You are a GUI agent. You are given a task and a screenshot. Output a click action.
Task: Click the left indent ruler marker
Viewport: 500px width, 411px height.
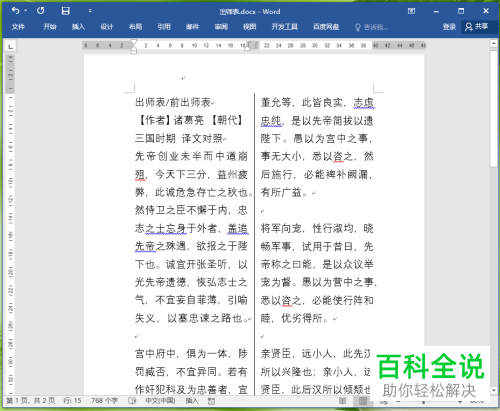click(x=134, y=51)
